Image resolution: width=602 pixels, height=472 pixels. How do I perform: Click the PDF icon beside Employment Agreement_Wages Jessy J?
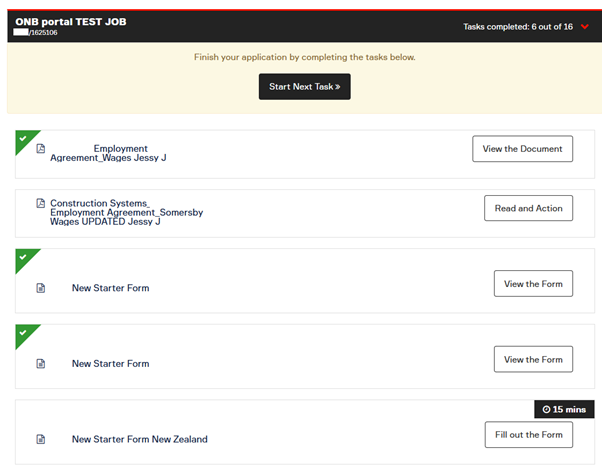[x=41, y=149]
